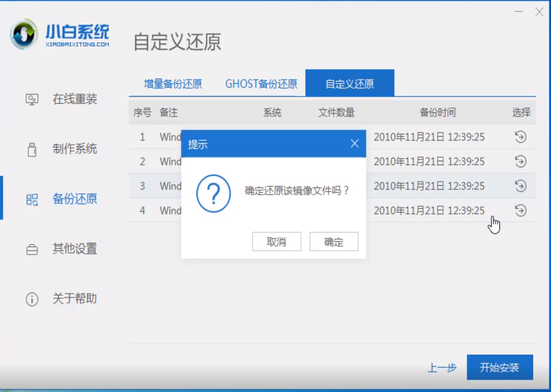Select the 自定义还原 tab
The height and width of the screenshot is (392, 551).
pos(349,83)
